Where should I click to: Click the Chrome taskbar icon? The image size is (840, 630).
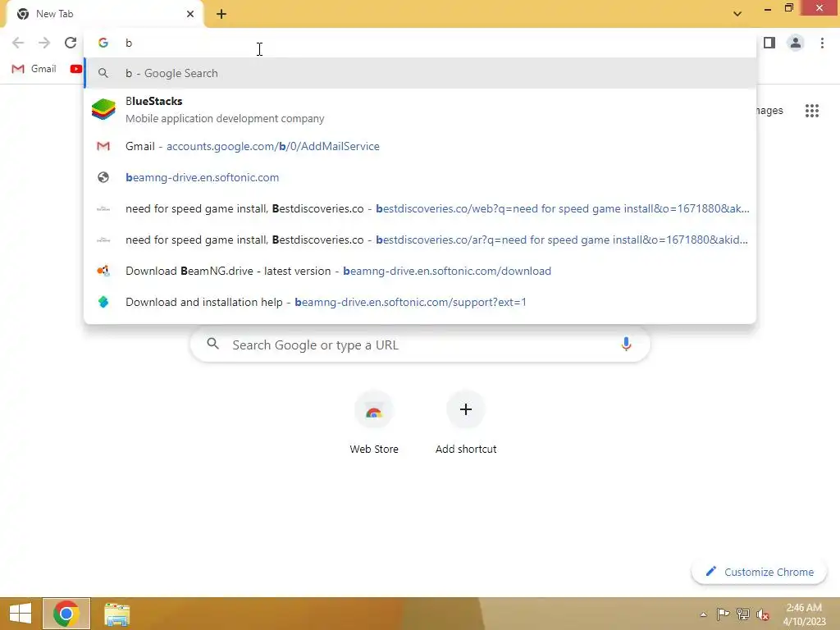pyautogui.click(x=66, y=614)
